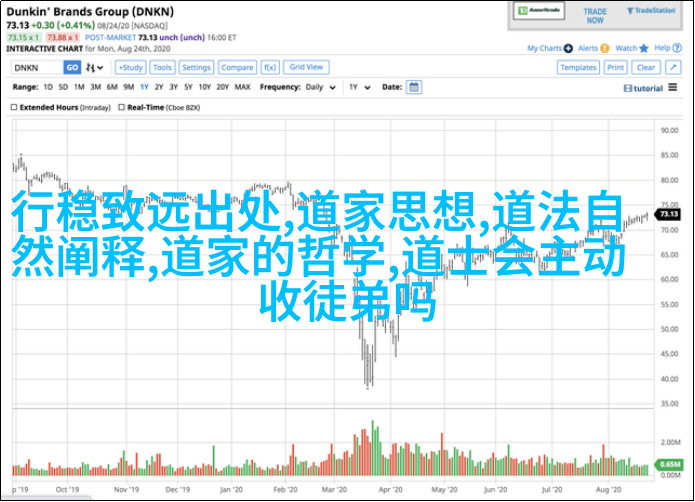Image resolution: width=695 pixels, height=502 pixels.
Task: Click the TD Ameritrade broker logo
Action: 539,11
